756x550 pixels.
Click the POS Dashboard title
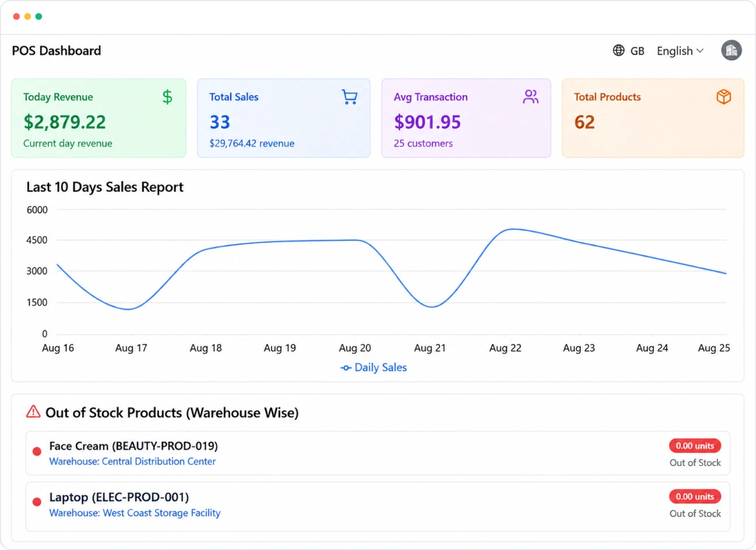[56, 50]
